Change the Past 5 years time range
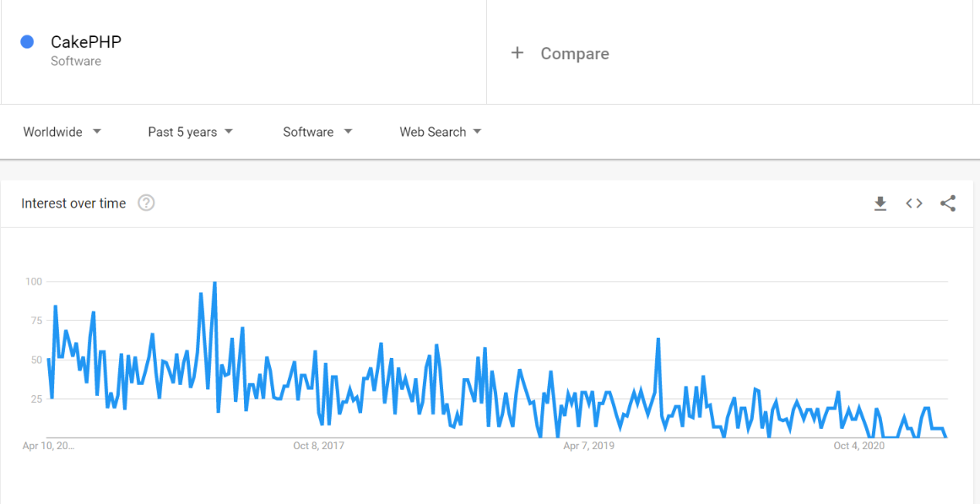The width and height of the screenshot is (980, 504). click(183, 132)
